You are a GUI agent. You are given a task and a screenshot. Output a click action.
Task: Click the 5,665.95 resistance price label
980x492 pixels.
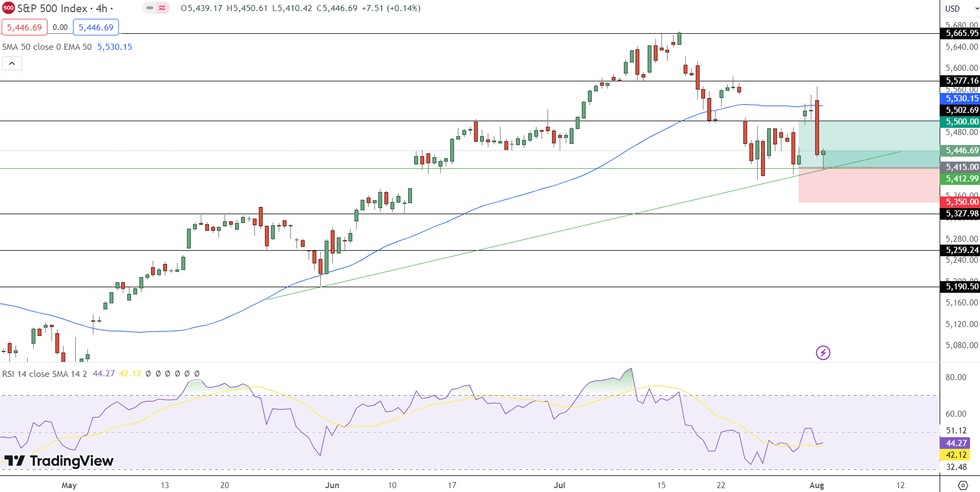pyautogui.click(x=960, y=33)
